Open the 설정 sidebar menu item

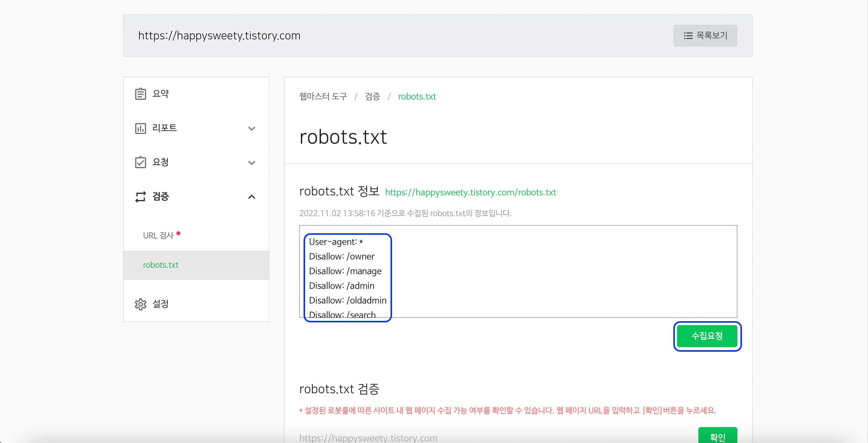[x=196, y=304]
